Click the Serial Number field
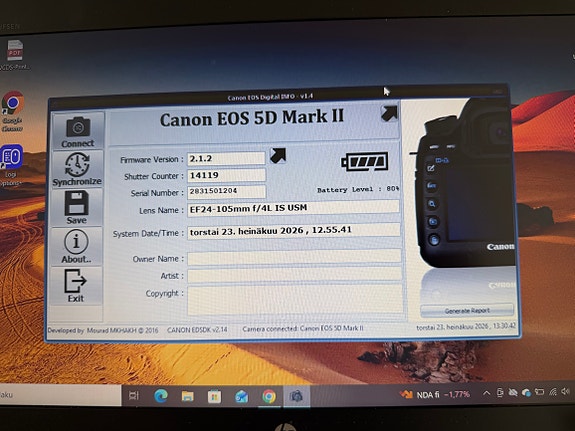Screen dimensions: 575x431 point(226,191)
